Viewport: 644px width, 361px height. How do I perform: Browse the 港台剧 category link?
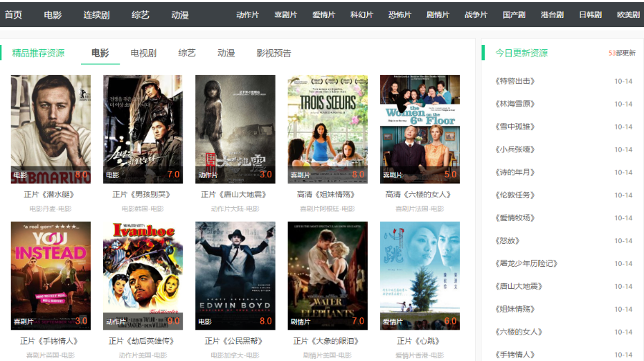(x=552, y=15)
